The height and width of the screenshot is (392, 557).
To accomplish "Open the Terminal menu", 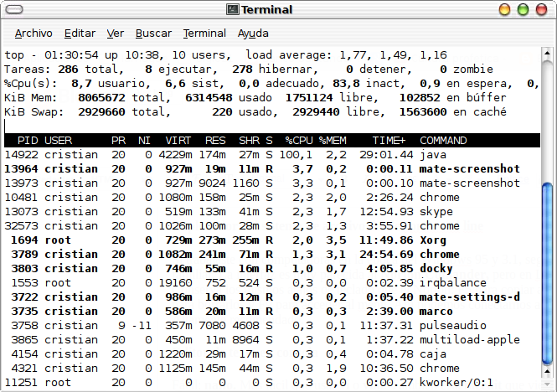I will pos(204,34).
